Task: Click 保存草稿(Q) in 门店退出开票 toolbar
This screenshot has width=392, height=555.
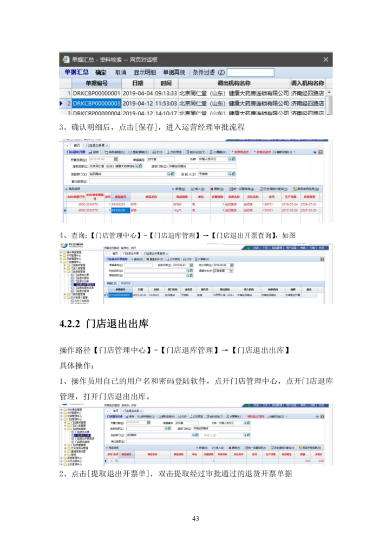Action: coord(114,152)
